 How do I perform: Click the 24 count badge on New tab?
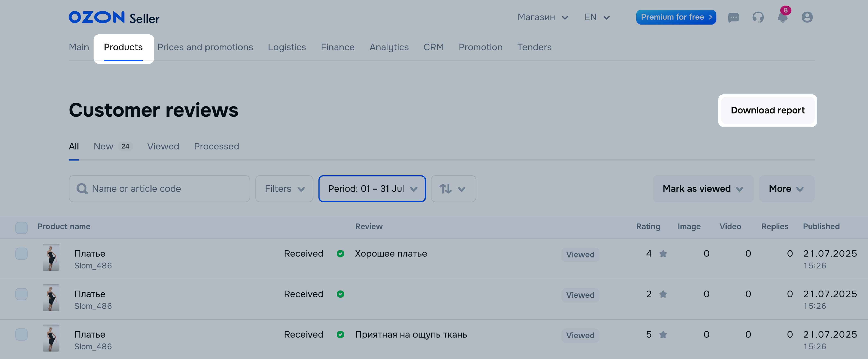click(x=125, y=146)
